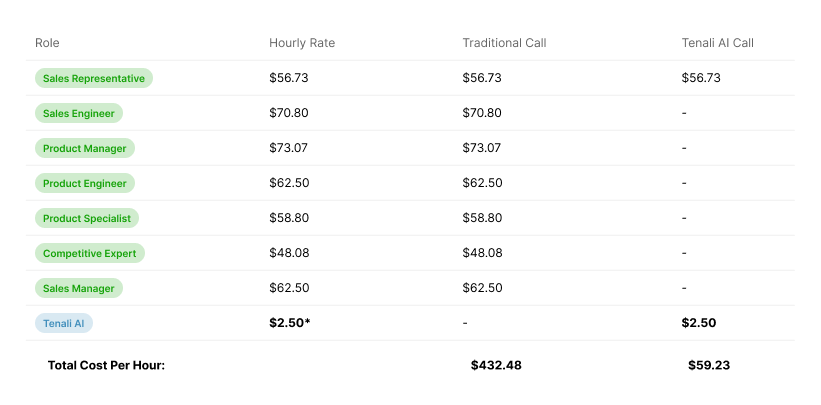Click the Role column header
Viewport: 821px width, 405px height.
pos(47,43)
